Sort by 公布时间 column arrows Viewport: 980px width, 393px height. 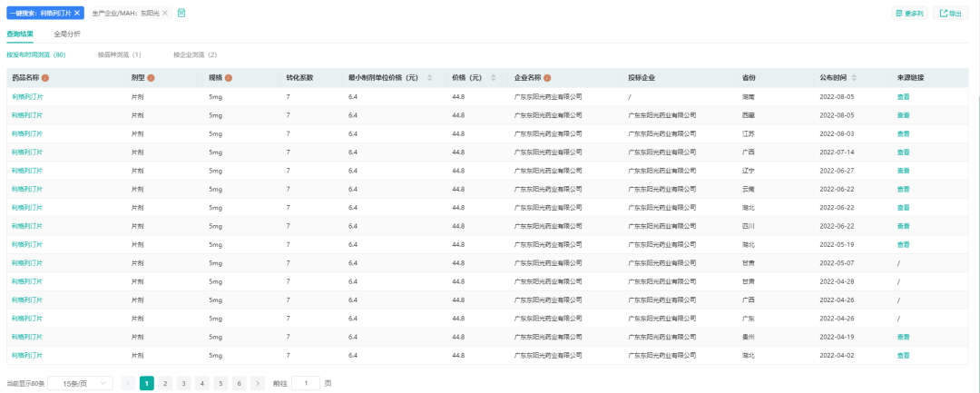click(x=852, y=78)
